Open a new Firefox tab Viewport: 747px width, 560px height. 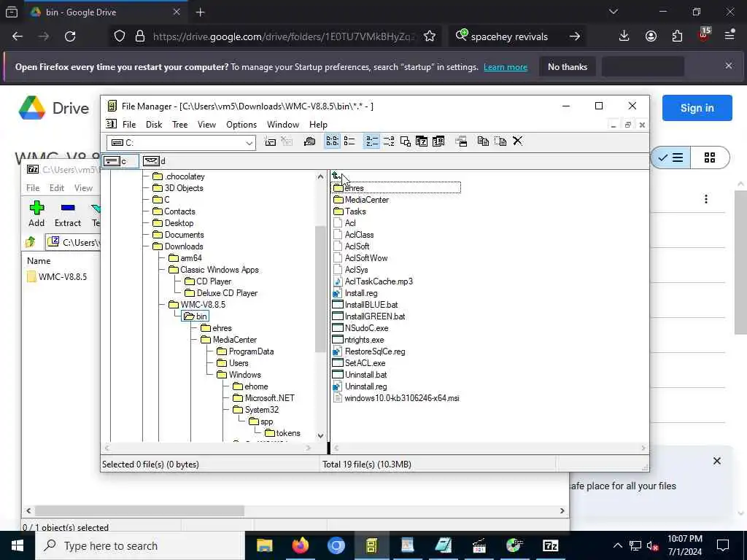(x=200, y=12)
